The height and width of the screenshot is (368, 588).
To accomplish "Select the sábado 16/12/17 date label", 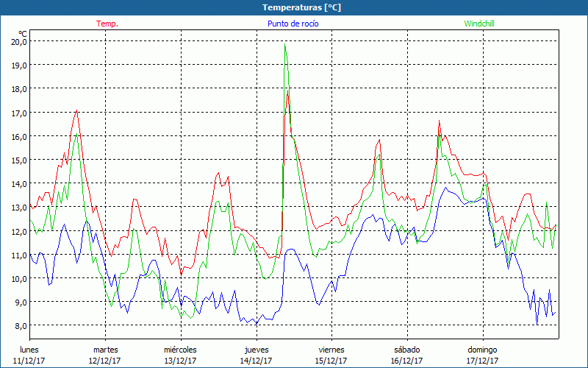I will pos(406,355).
